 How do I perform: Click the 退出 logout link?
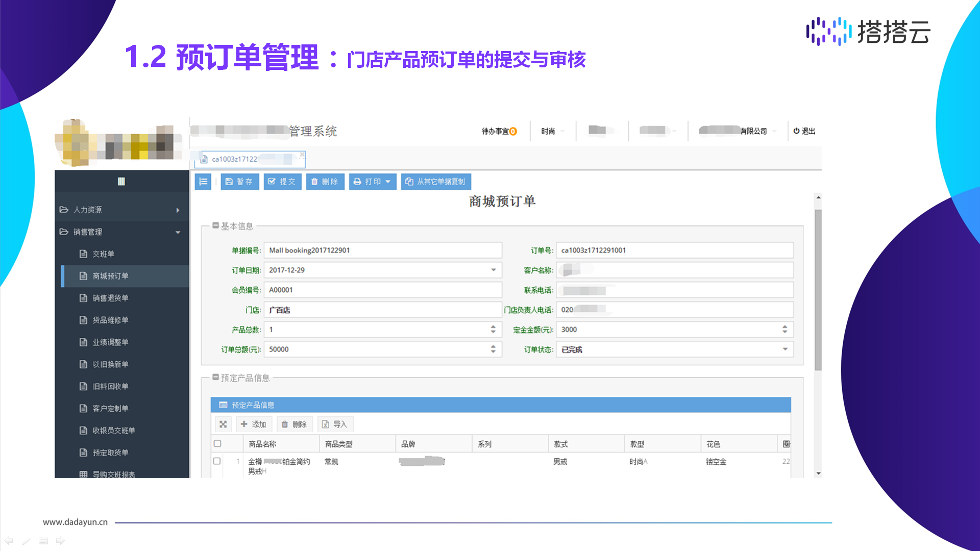click(804, 131)
